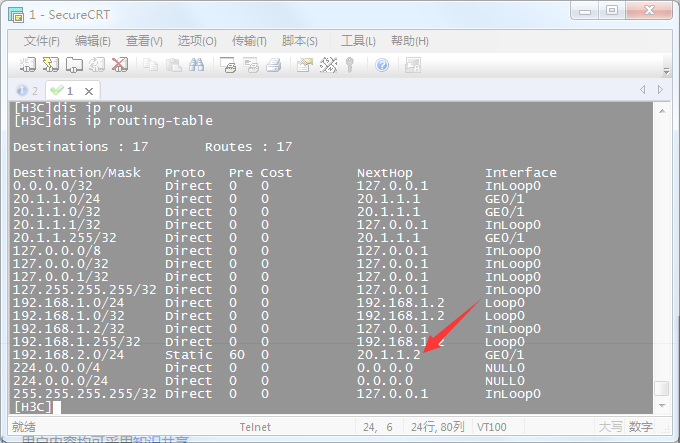
Task: Click the Copy toolbar icon
Action: [x=150, y=65]
